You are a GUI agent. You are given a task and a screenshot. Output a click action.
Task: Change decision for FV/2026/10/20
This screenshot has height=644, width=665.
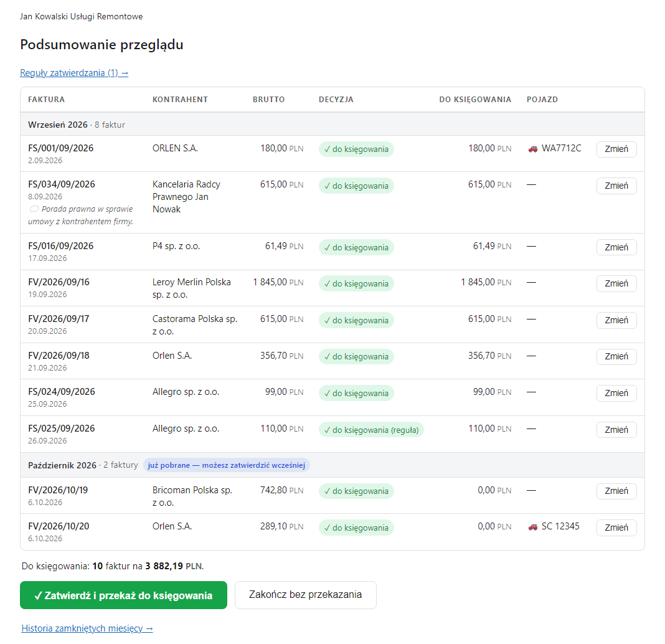click(616, 528)
